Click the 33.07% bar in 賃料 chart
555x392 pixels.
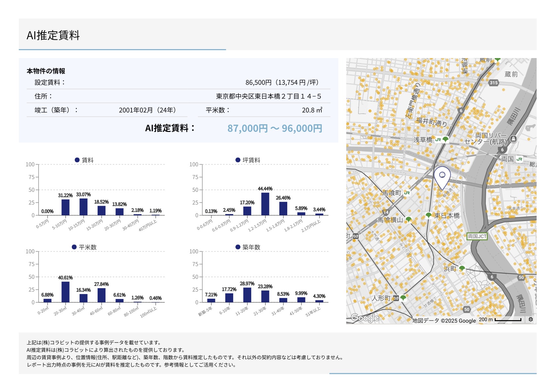[x=83, y=207]
